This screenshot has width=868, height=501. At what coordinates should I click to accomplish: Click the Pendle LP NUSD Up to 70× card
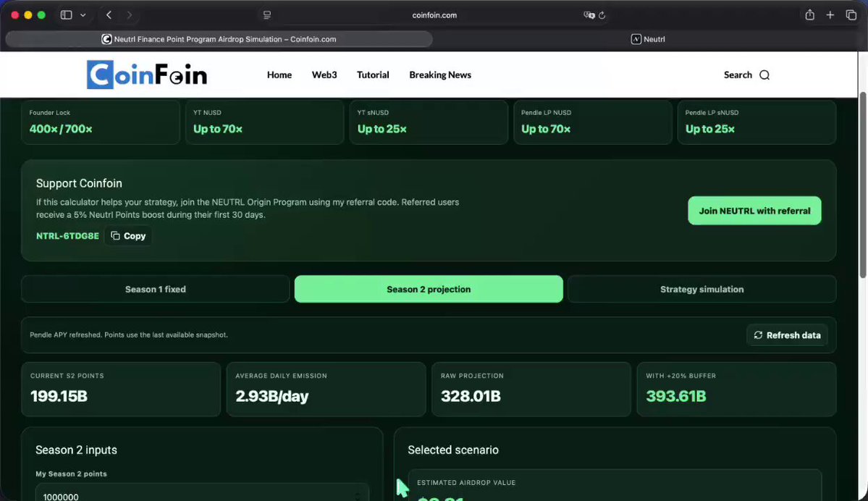(x=593, y=122)
